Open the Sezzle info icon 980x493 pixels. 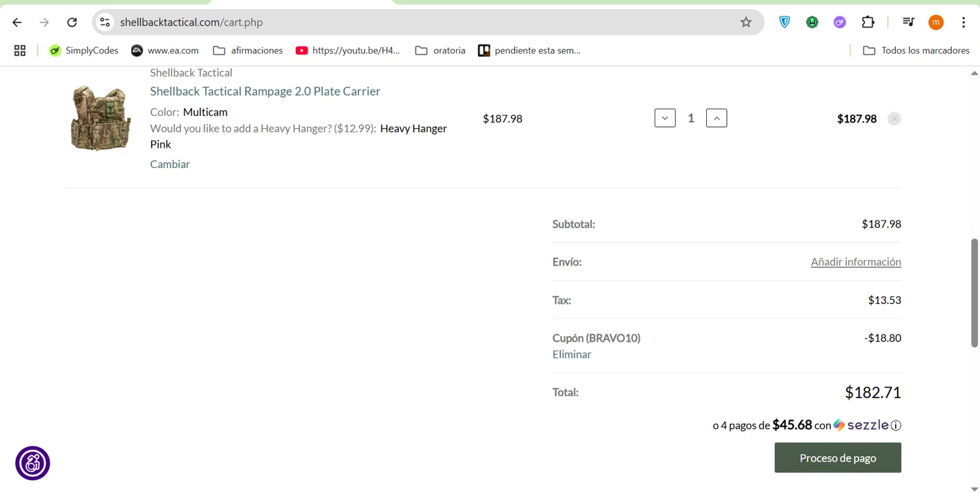[x=896, y=426]
